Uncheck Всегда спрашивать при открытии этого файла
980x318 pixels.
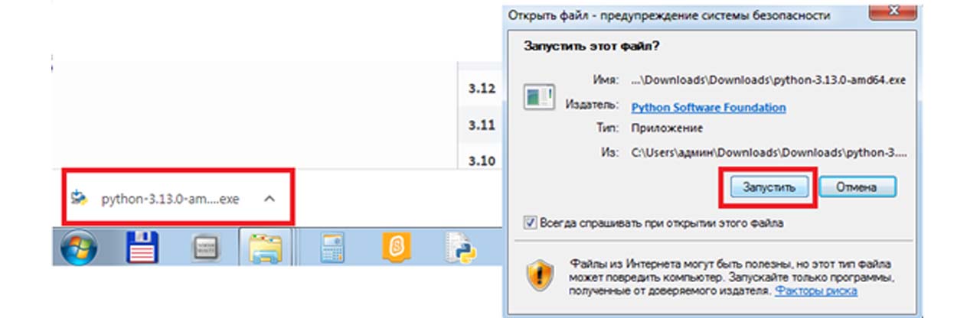530,223
